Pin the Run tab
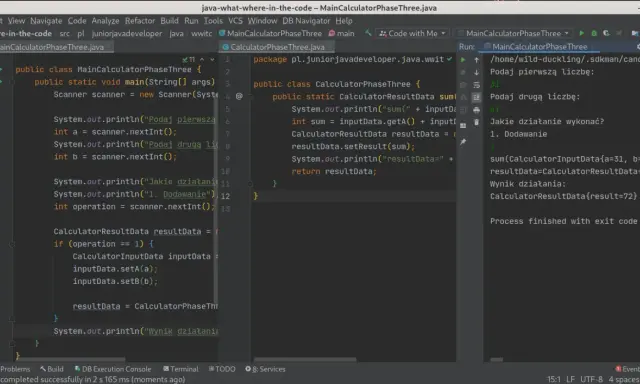This screenshot has height=384, width=640. tap(463, 142)
